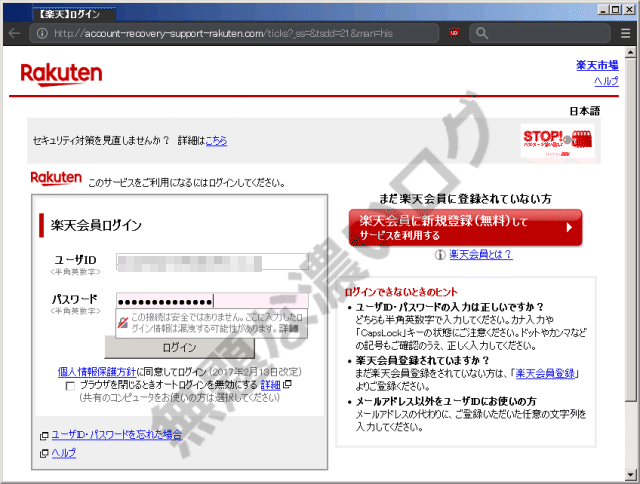Click the red shield extension icon
This screenshot has height=484, width=640.
454,33
